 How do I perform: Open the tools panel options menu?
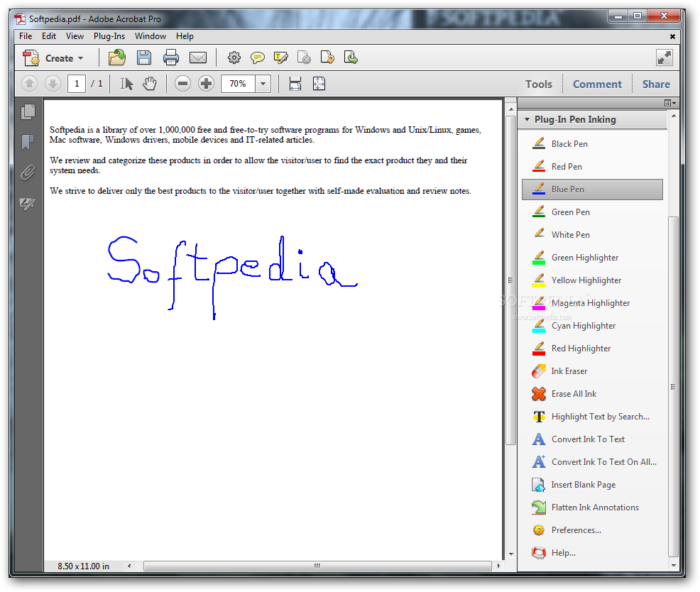pyautogui.click(x=670, y=103)
